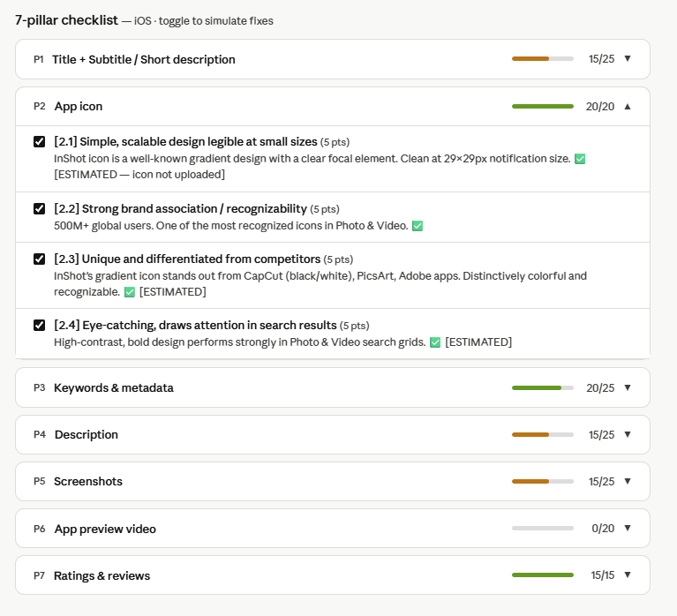Click the 20/20 score of App icon
The height and width of the screenshot is (616, 677).
pyautogui.click(x=599, y=106)
